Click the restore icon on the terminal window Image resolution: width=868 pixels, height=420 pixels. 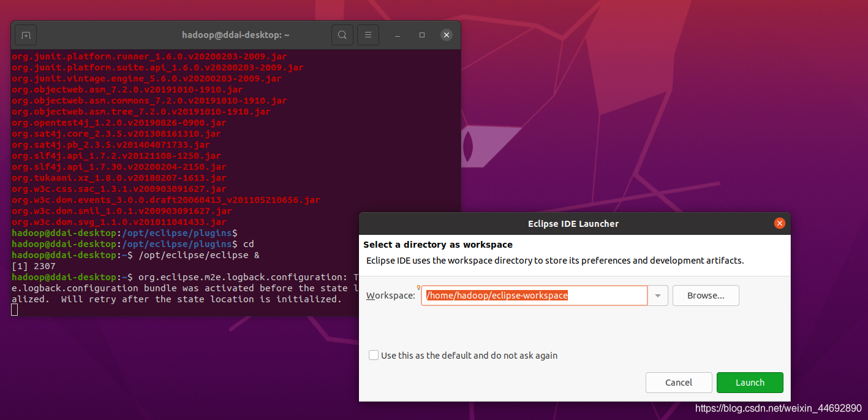coord(421,35)
